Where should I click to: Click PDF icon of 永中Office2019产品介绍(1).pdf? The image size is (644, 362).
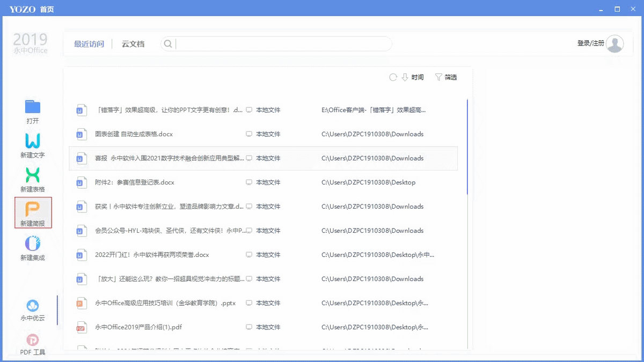tap(81, 327)
